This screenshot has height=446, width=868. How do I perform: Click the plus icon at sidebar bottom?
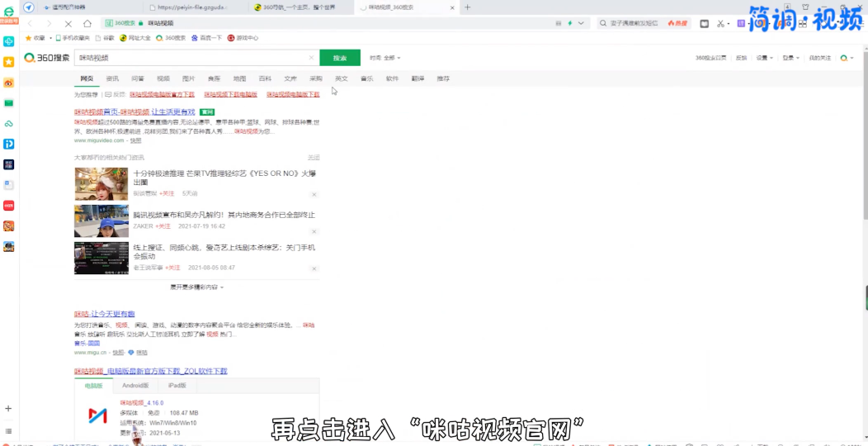coord(8,409)
